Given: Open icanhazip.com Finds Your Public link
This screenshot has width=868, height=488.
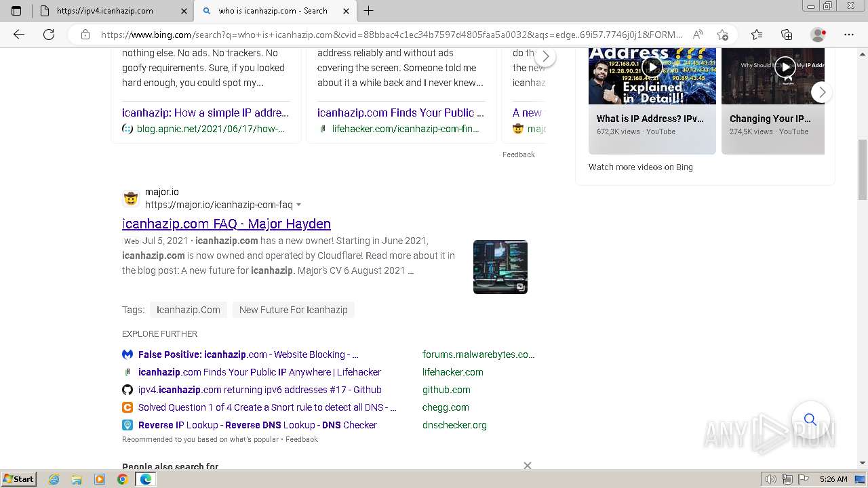Looking at the screenshot, I should coord(401,113).
